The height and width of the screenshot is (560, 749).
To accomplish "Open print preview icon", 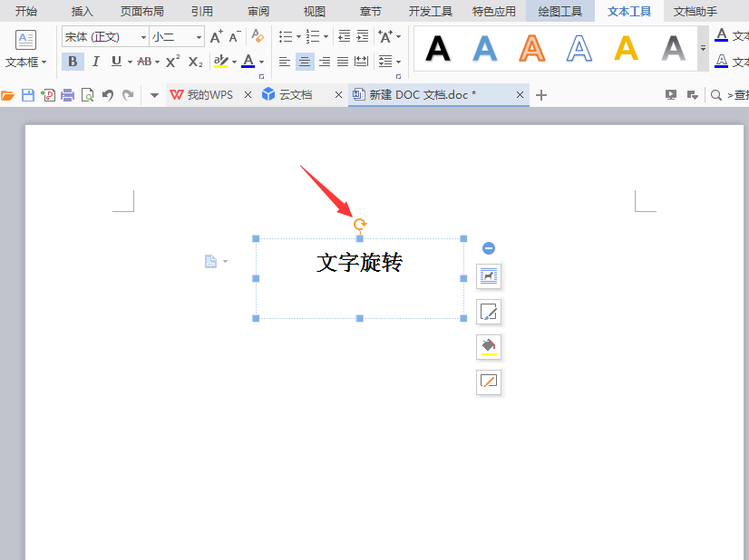I will pos(87,95).
